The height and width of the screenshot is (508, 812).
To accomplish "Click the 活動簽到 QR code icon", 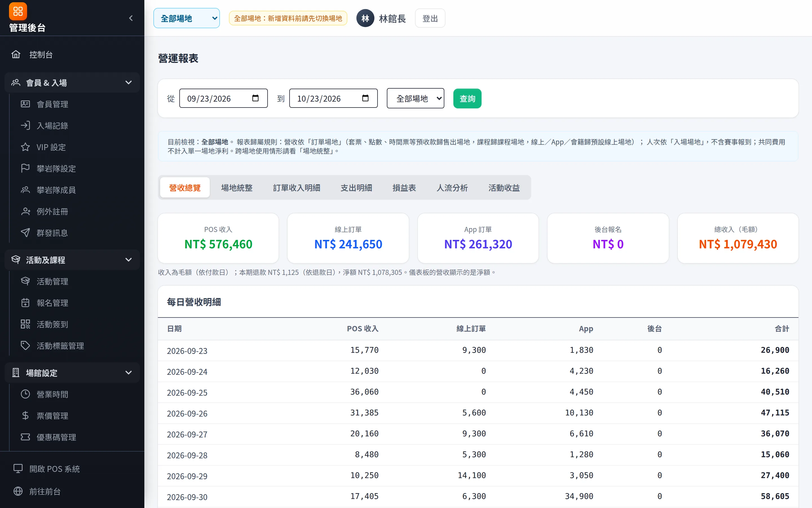I will click(25, 324).
